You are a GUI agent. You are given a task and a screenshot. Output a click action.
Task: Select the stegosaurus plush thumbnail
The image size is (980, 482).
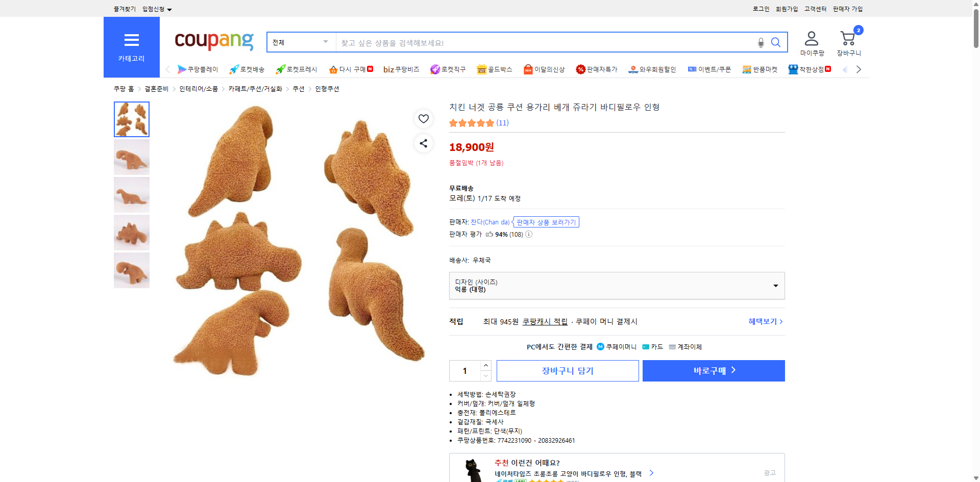(131, 232)
